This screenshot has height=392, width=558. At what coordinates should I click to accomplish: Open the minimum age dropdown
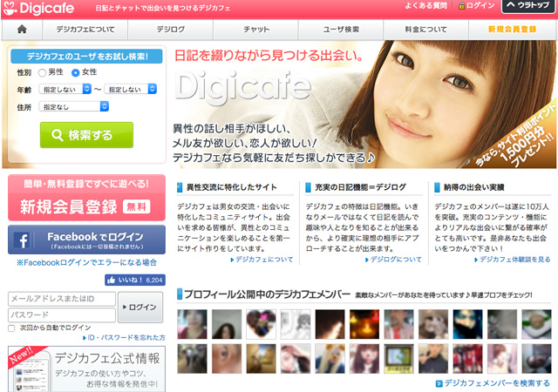point(65,89)
